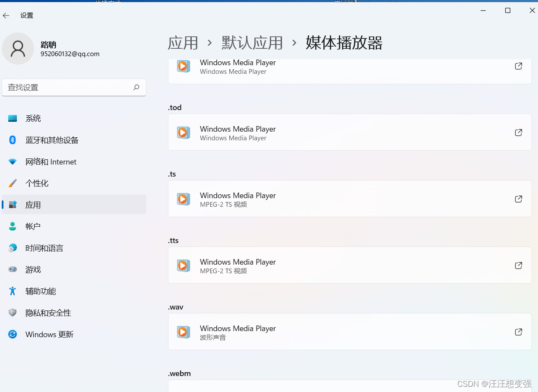Click open-external icon in .ts row
The height and width of the screenshot is (392, 538).
[519, 199]
